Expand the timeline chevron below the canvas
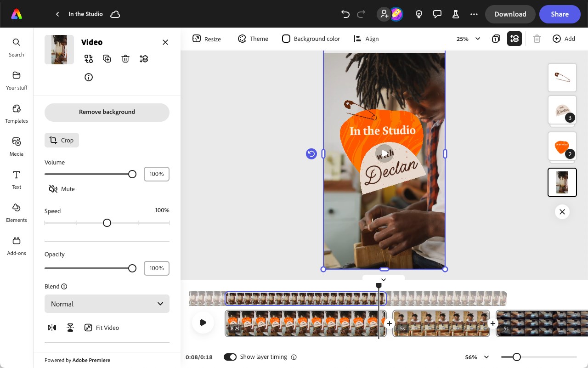588x368 pixels. (x=384, y=279)
